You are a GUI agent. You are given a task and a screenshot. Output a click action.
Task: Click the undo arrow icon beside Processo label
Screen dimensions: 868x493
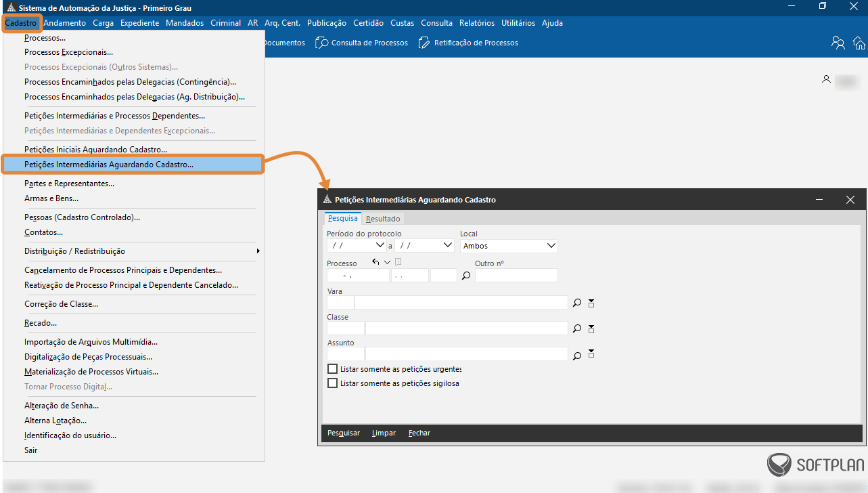pos(375,263)
